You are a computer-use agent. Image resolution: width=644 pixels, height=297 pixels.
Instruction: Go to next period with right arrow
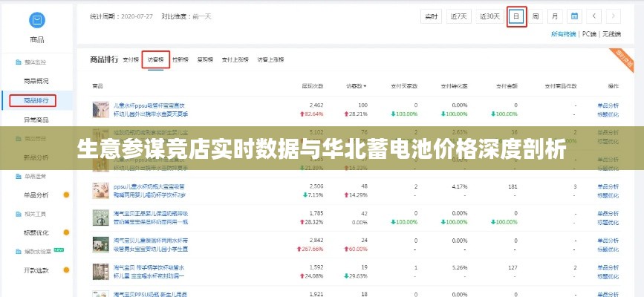pyautogui.click(x=614, y=16)
